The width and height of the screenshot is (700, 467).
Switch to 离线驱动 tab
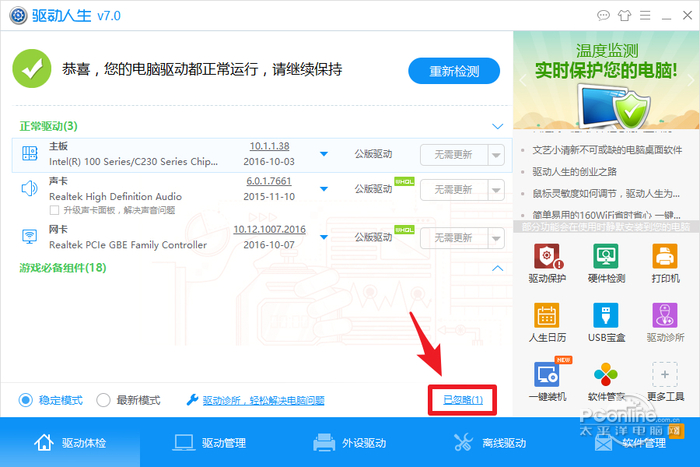tap(490, 442)
